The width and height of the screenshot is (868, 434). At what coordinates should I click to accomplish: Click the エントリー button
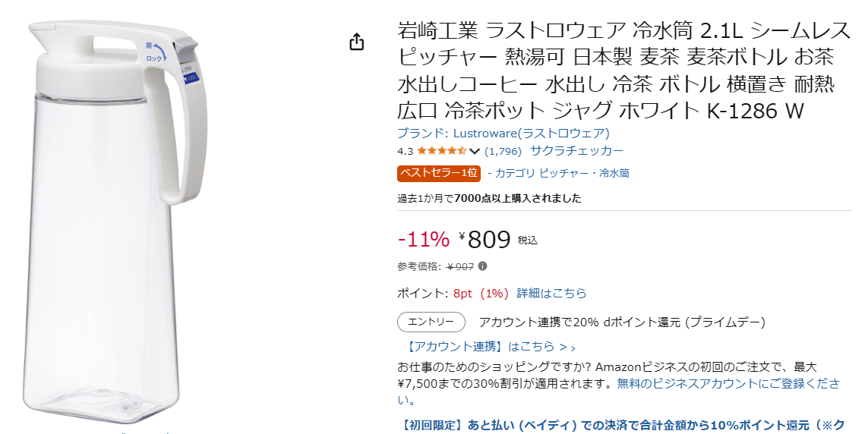pos(431,322)
